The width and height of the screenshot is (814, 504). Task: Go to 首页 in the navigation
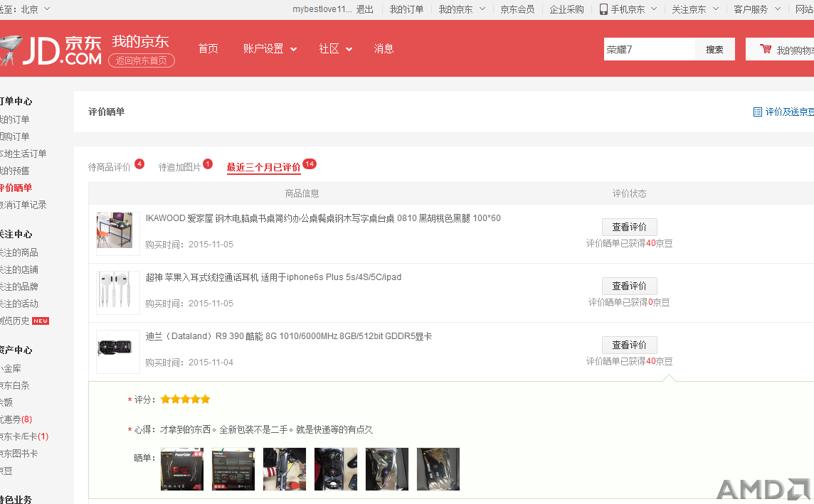click(x=208, y=49)
